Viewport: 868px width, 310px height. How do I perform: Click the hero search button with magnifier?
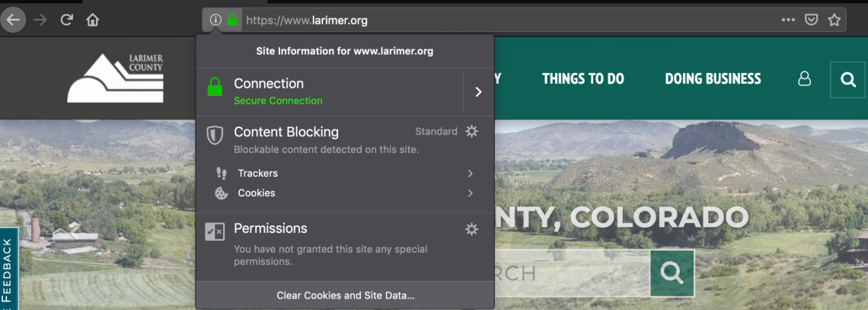pyautogui.click(x=672, y=273)
